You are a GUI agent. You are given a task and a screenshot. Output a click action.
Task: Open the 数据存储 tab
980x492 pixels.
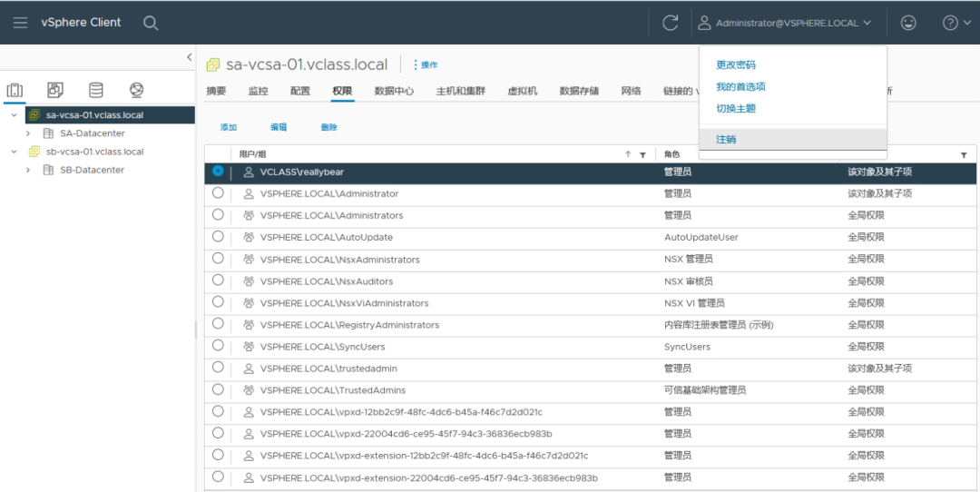coord(579,91)
